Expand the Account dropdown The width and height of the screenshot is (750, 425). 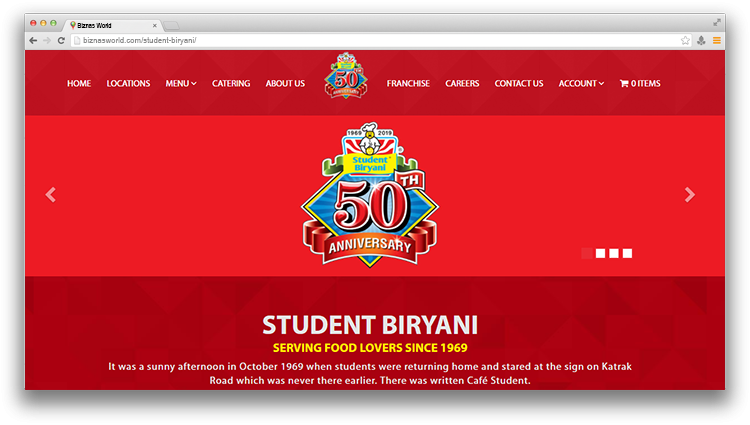point(581,84)
